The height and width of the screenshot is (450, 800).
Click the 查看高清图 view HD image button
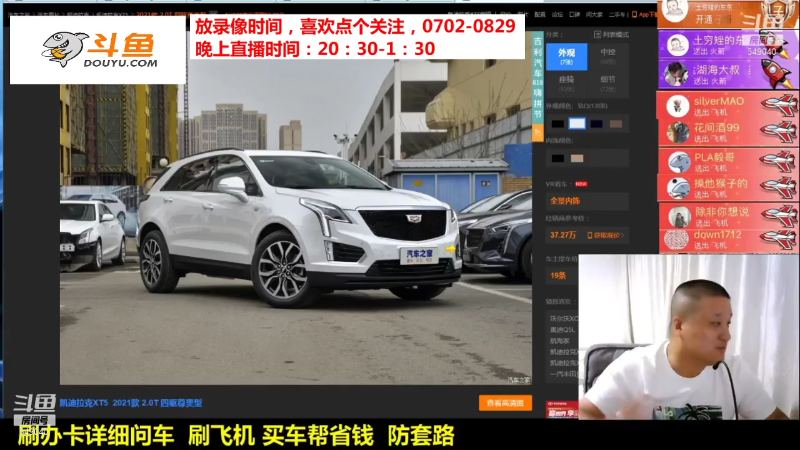pos(505,403)
